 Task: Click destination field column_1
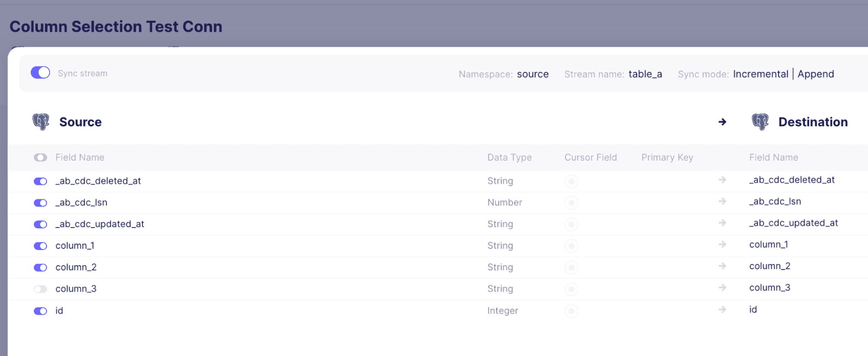tap(769, 244)
